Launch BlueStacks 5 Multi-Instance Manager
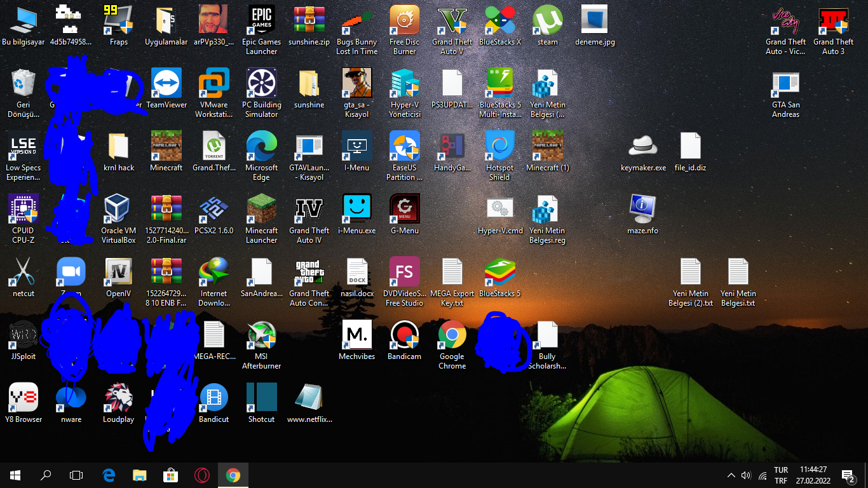Viewport: 868px width, 488px height. tap(500, 93)
